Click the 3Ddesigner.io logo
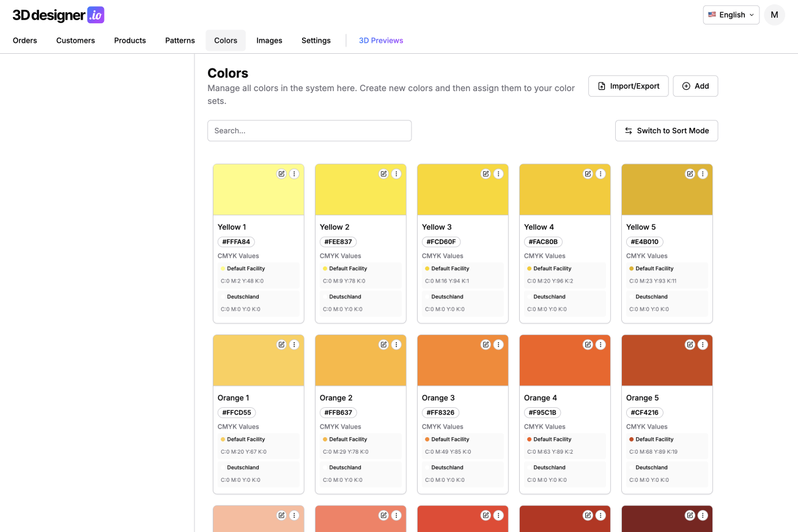Viewport: 798px width, 532px height. click(x=59, y=15)
